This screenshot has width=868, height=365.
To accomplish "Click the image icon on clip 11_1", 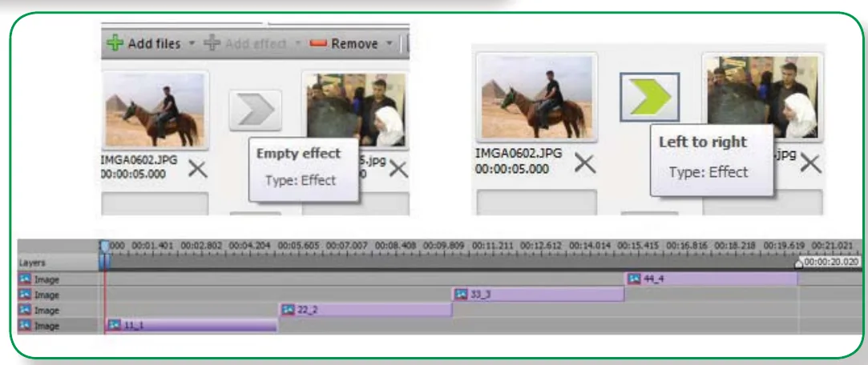I will coord(115,325).
